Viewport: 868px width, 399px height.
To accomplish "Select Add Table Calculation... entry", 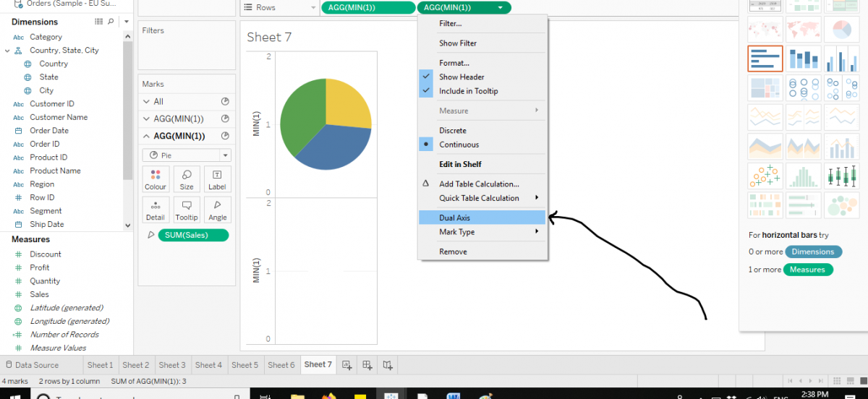I will pyautogui.click(x=482, y=184).
